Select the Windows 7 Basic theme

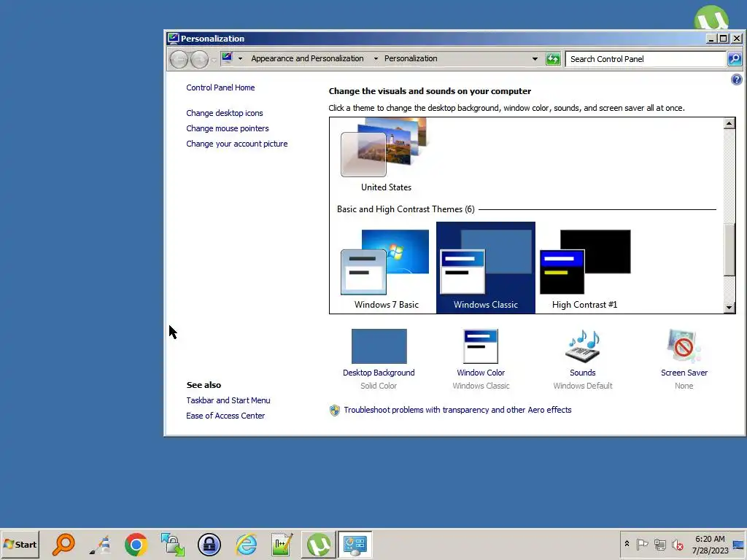pos(386,268)
